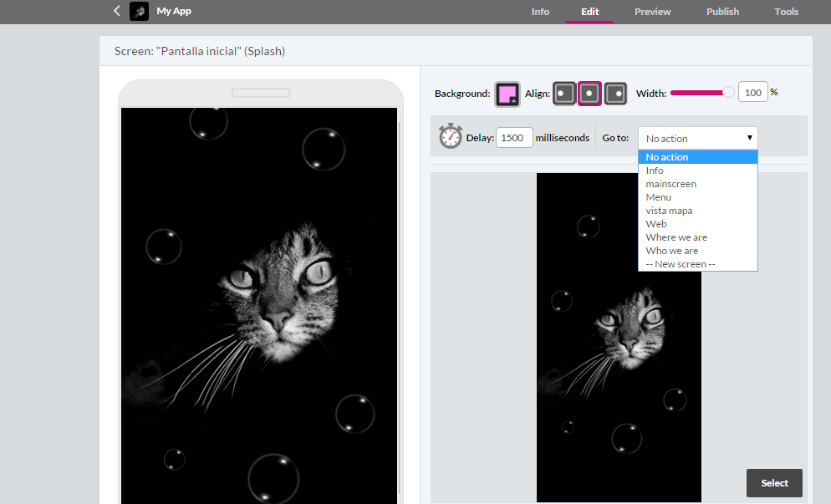Screen dimensions: 831x504
Task: Choose '-- New screen --' option
Action: click(x=697, y=264)
